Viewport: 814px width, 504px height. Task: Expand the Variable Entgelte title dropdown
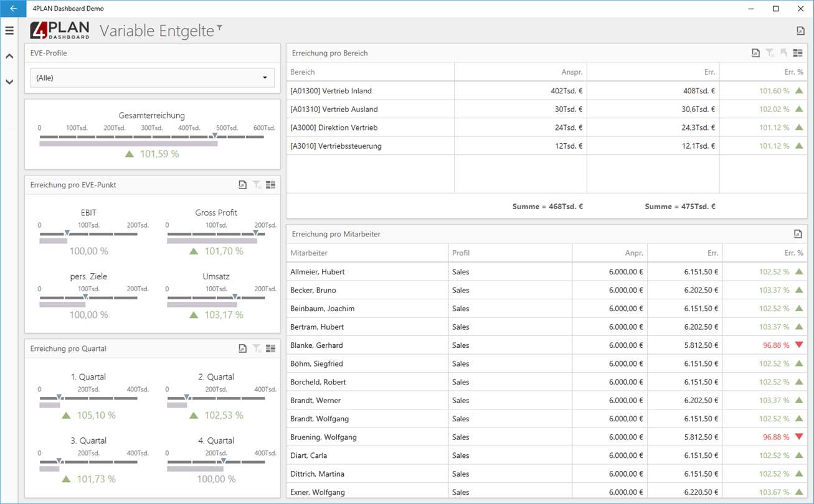point(219,28)
